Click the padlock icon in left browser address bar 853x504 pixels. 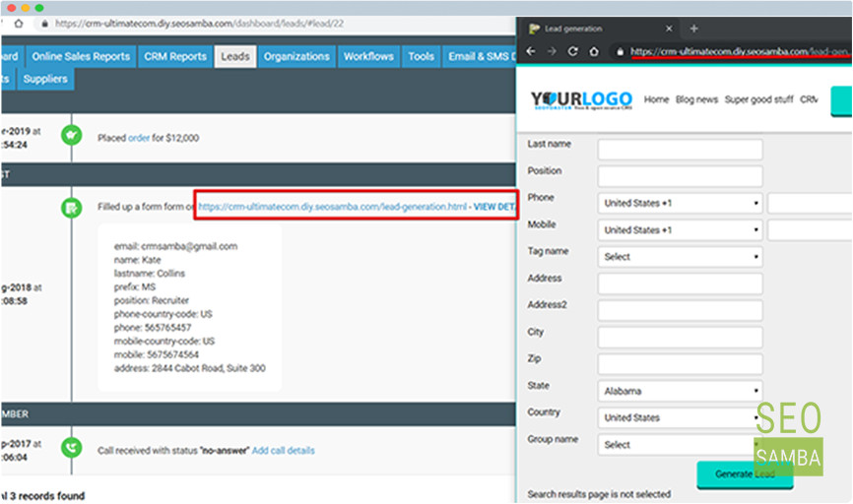(44, 24)
